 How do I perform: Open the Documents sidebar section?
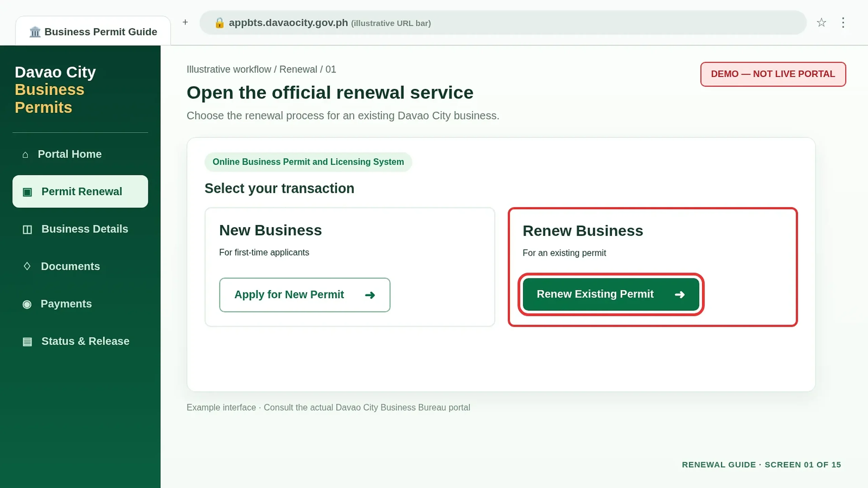tap(80, 266)
